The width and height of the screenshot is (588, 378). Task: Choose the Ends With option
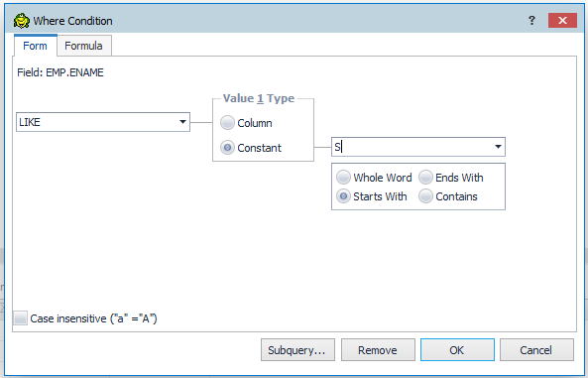451,178
